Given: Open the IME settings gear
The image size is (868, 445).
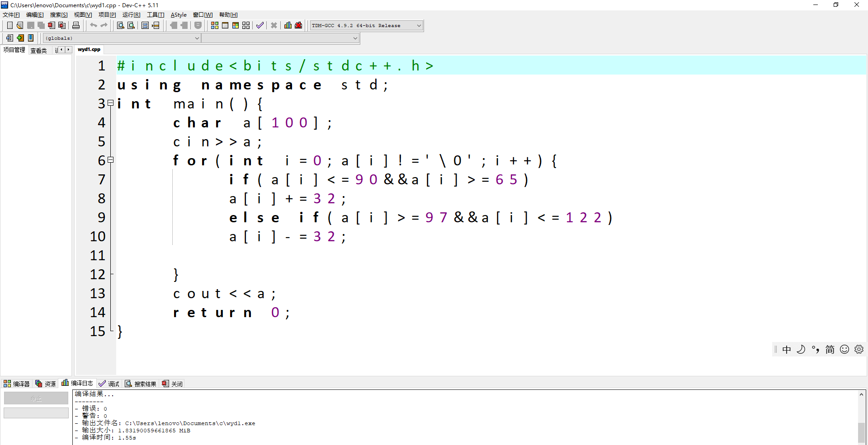Looking at the screenshot, I should coord(859,349).
